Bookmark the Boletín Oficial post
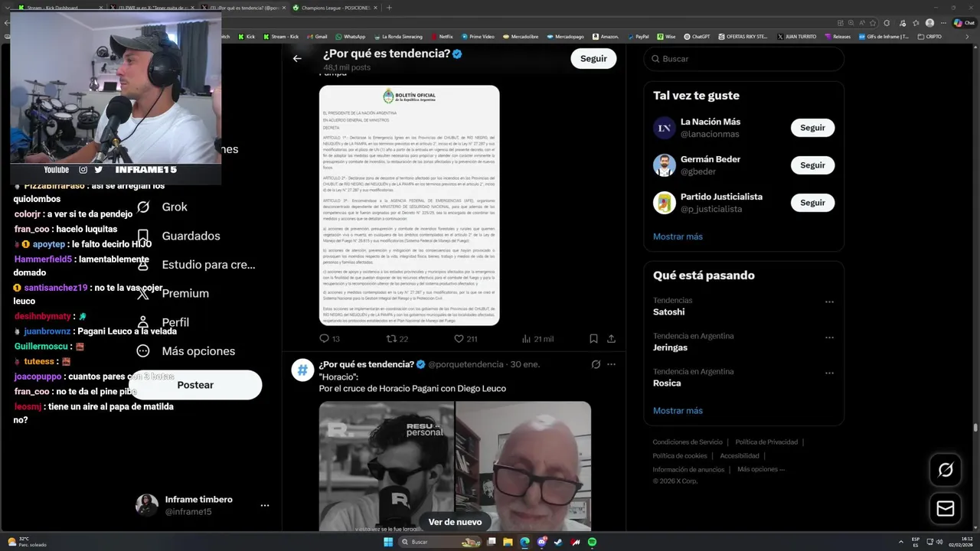Screen dimensions: 980x551 point(593,338)
